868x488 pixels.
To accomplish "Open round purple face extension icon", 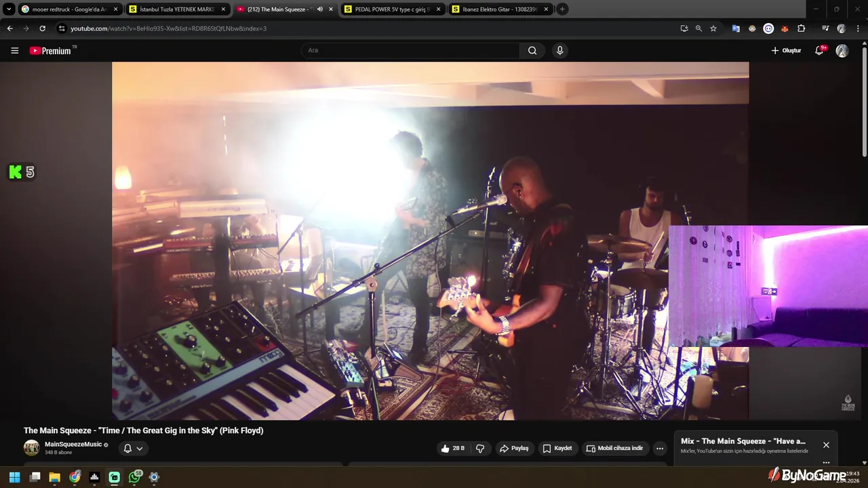I will 768,28.
